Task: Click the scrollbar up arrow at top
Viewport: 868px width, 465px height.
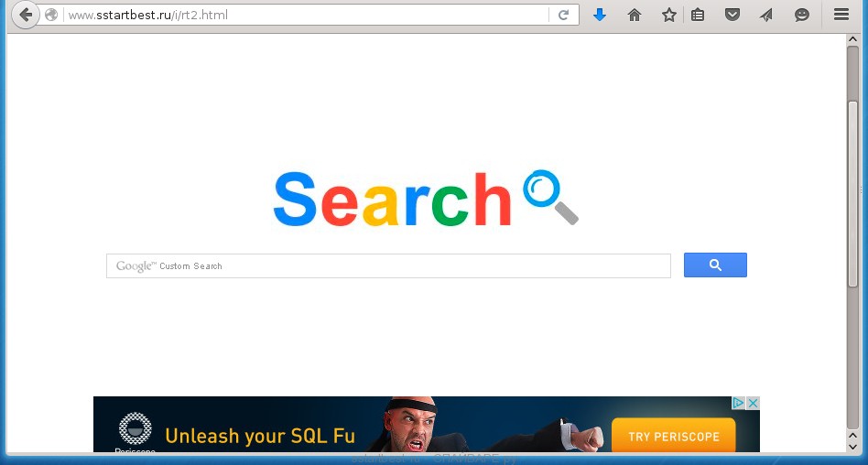Action: click(x=853, y=40)
